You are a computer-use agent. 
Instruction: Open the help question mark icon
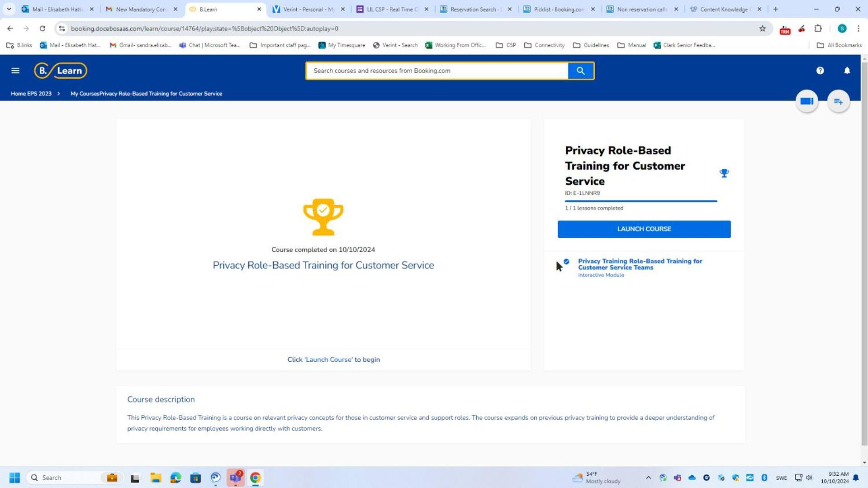[x=820, y=71]
